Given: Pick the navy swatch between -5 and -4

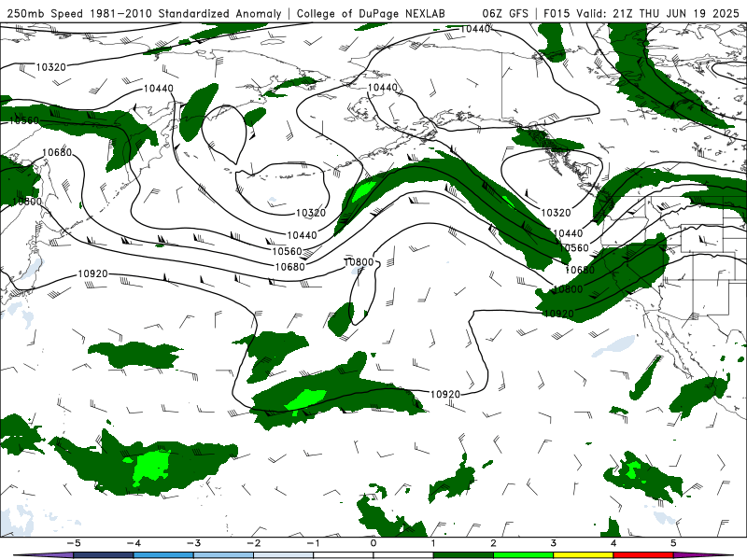Looking at the screenshot, I should pos(104,555).
